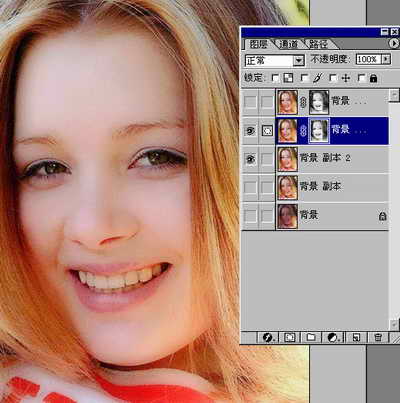Viewport: 400px width, 403px height.
Task: Enable lock transparent pixels checkbox
Action: point(275,78)
